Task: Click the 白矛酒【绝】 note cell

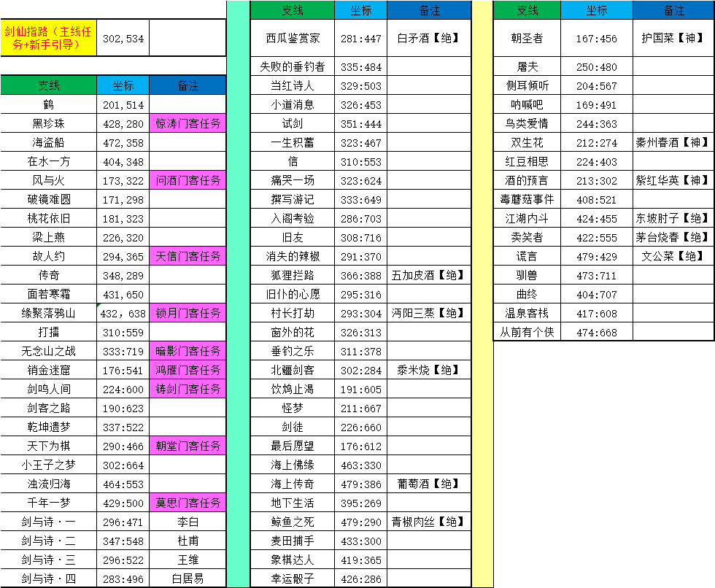Action: pyautogui.click(x=429, y=38)
